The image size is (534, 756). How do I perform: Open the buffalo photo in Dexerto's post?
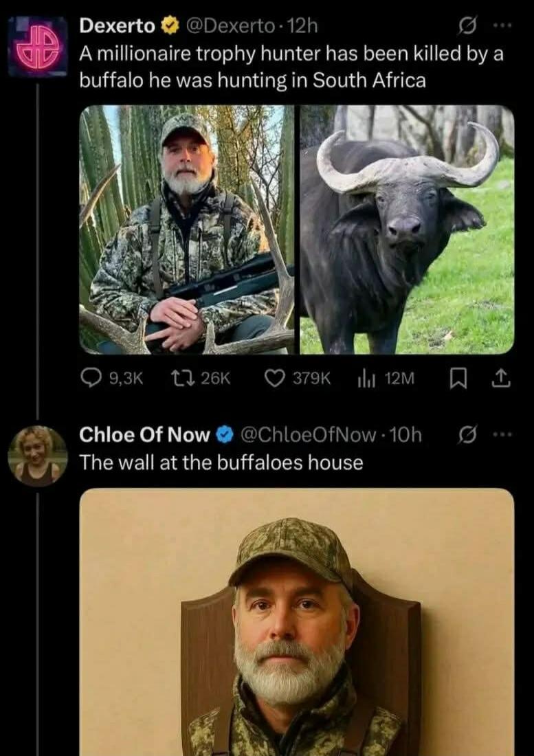pos(406,230)
